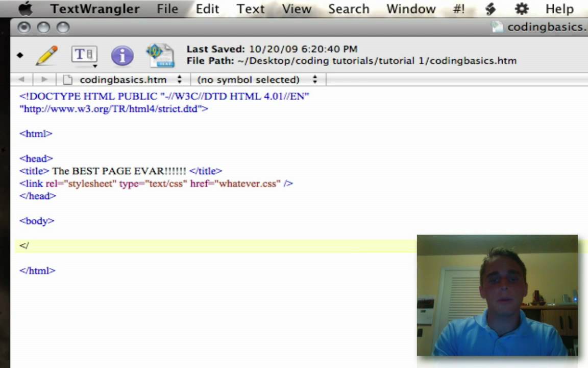
Task: Click the pencil document state icon
Action: tap(47, 56)
